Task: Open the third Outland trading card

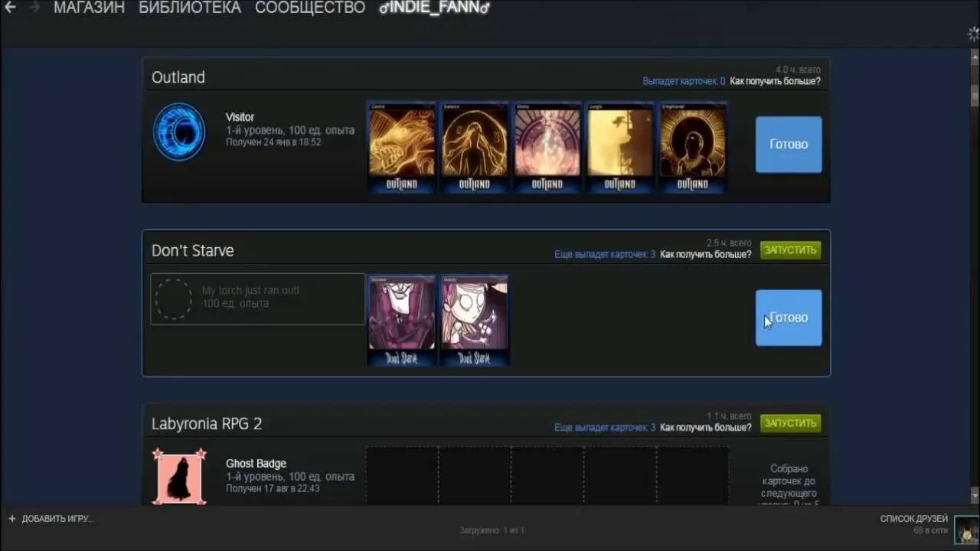Action: [547, 148]
